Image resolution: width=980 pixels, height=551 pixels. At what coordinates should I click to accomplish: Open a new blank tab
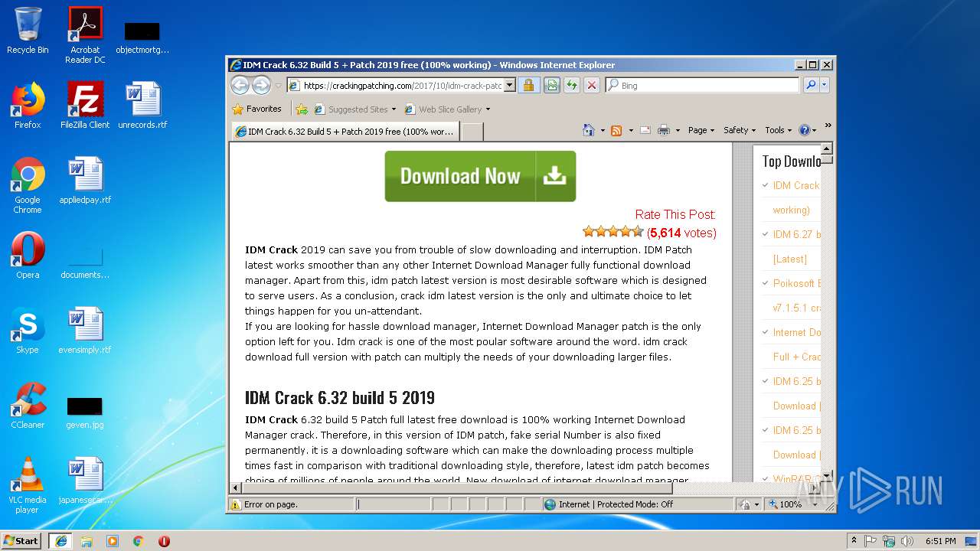tap(472, 132)
